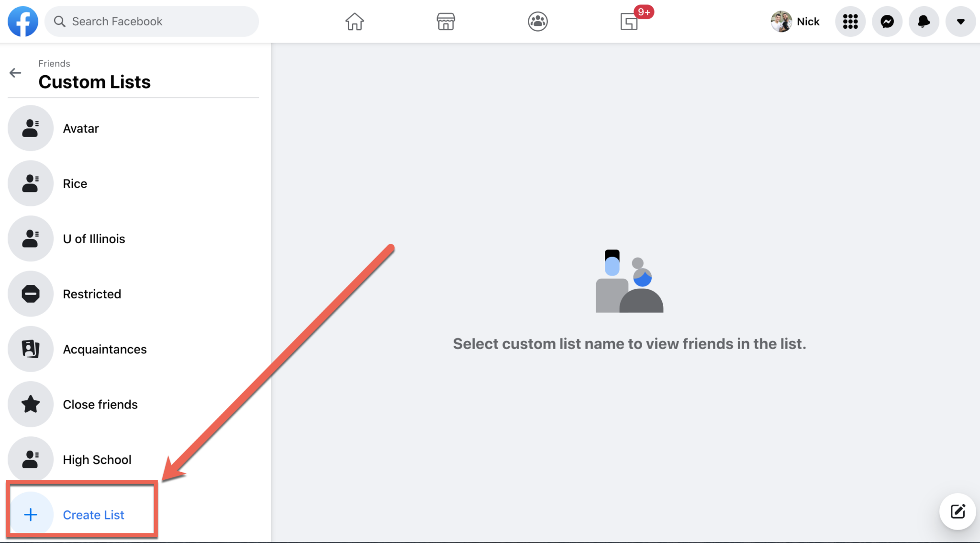The image size is (980, 543).
Task: Open Gaming with the 9+ notification badge
Action: click(x=628, y=21)
